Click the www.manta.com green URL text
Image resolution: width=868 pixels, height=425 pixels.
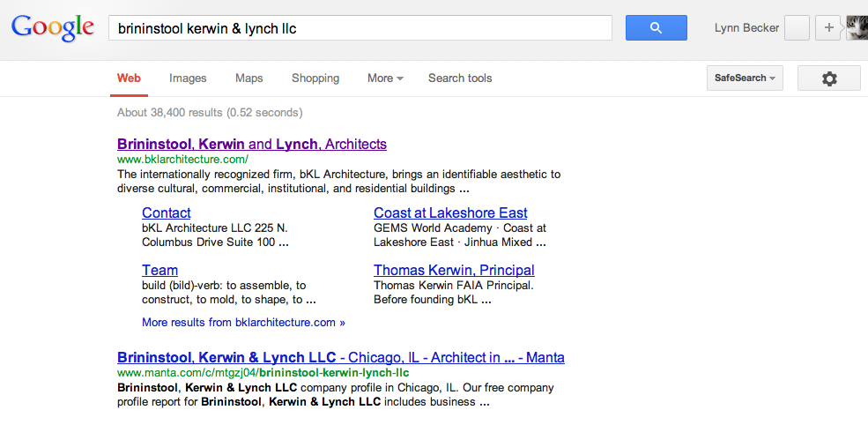click(x=263, y=373)
